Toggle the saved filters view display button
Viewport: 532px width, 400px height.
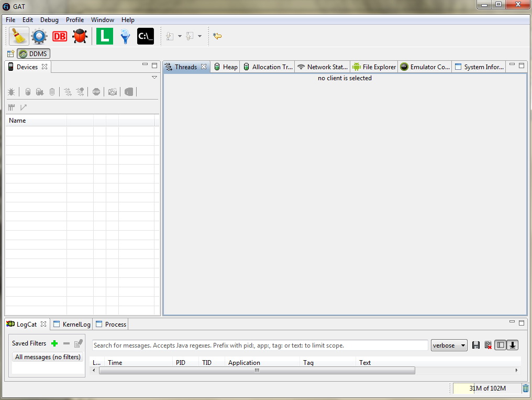tap(501, 345)
